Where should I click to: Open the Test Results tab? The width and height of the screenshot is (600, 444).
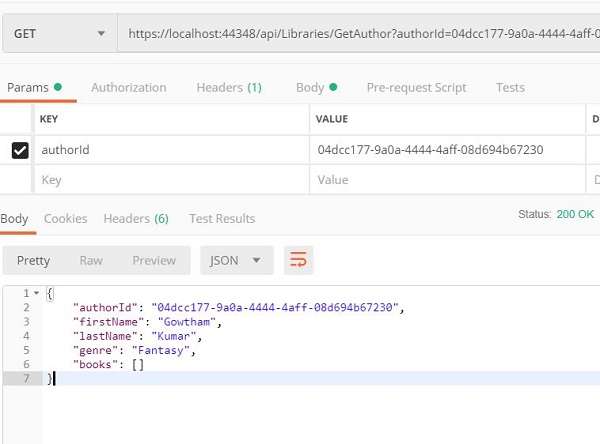(x=222, y=218)
